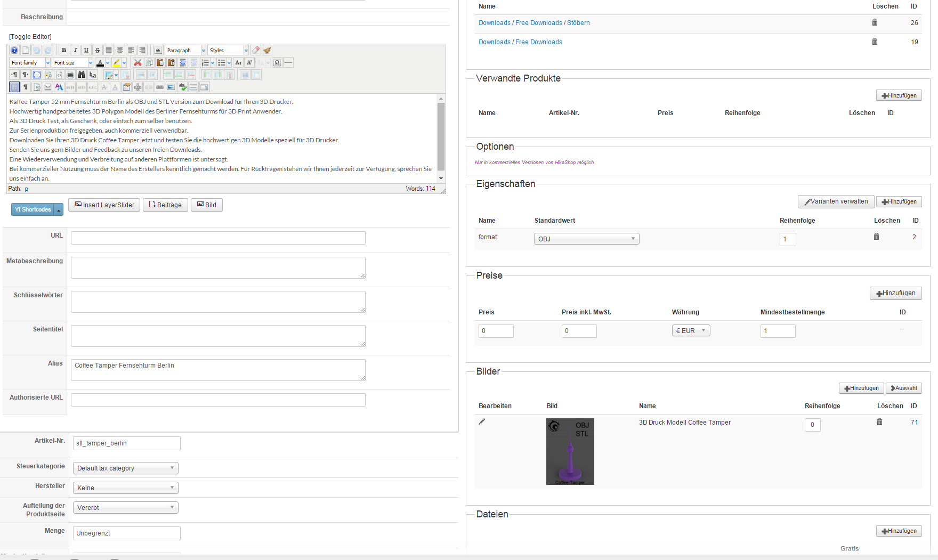Expand the Steuerkategorie dropdown
The image size is (938, 560).
point(126,468)
